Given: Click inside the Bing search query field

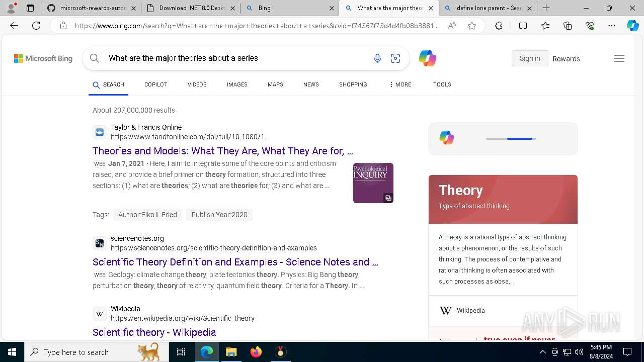Looking at the screenshot, I should coord(236,58).
